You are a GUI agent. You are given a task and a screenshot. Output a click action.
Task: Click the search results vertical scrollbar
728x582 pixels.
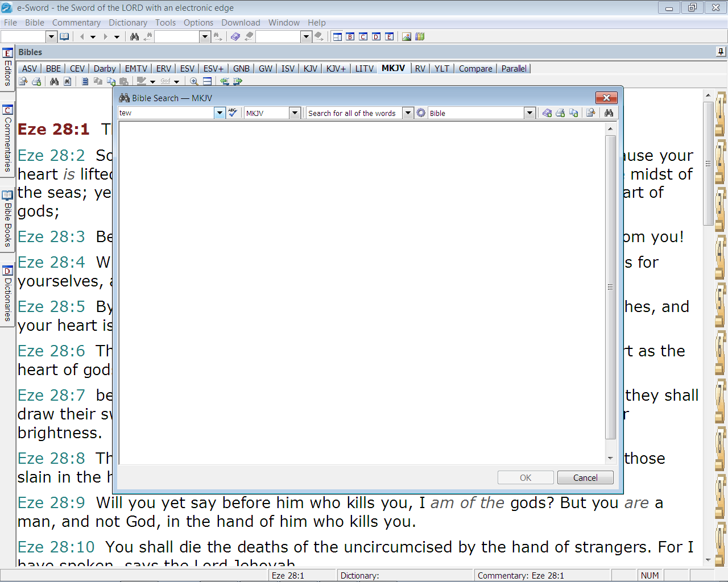click(610, 293)
